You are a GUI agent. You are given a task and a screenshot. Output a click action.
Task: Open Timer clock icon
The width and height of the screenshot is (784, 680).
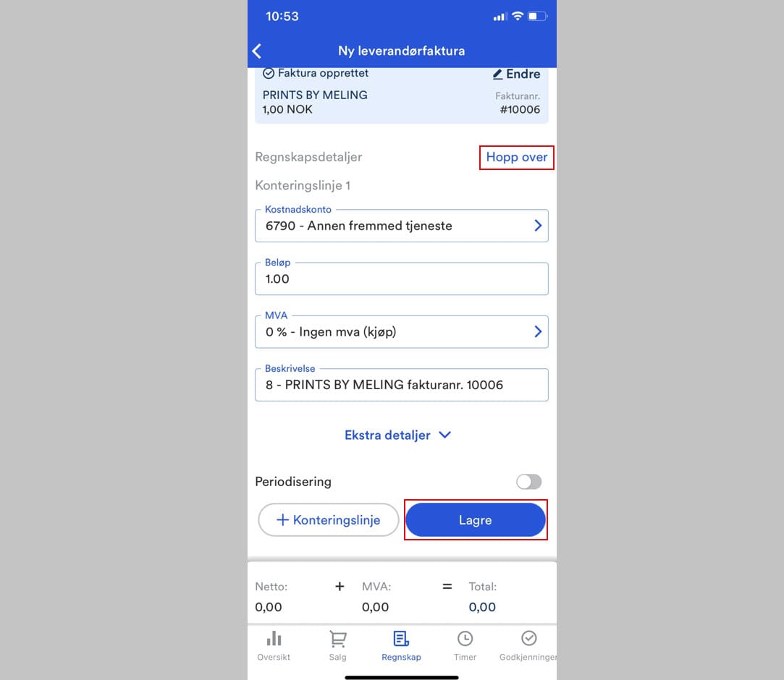pyautogui.click(x=465, y=639)
